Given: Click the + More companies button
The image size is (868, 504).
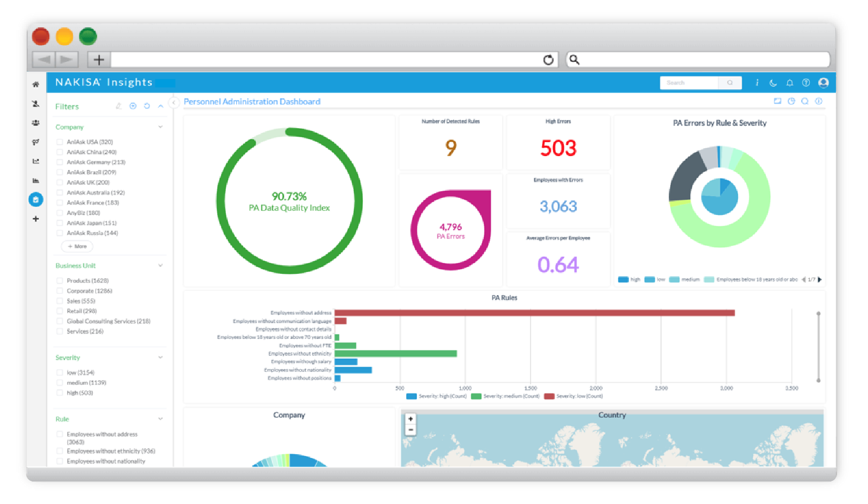Looking at the screenshot, I should 77,247.
